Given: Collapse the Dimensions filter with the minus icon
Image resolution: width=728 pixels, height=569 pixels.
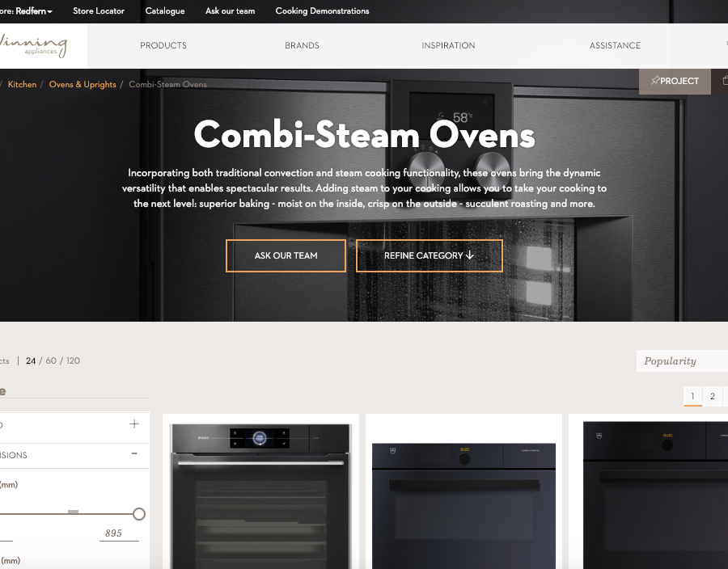Looking at the screenshot, I should click(x=134, y=454).
